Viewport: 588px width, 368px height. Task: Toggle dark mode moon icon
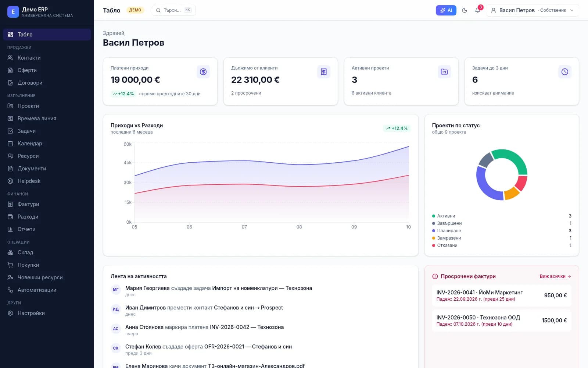[x=465, y=10]
